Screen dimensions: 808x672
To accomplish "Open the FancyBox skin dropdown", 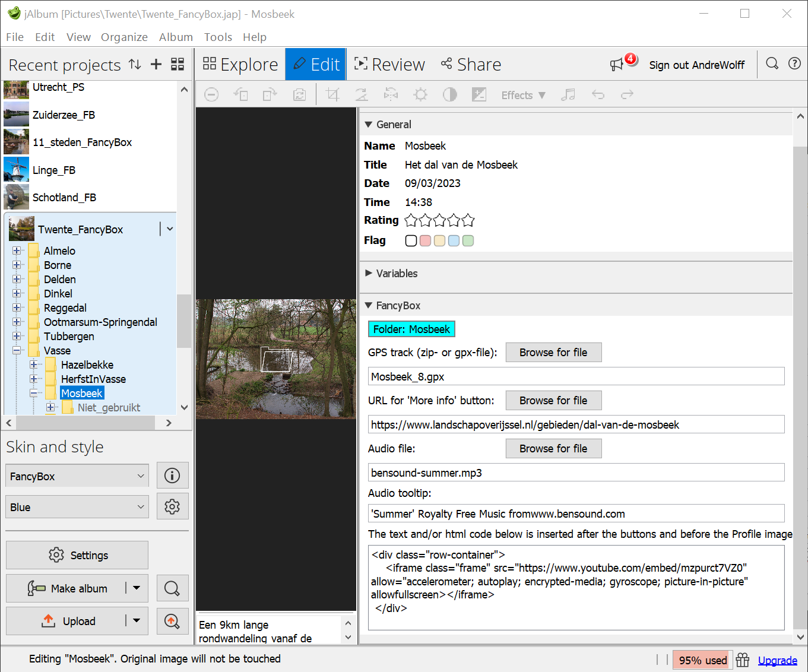I will [77, 476].
